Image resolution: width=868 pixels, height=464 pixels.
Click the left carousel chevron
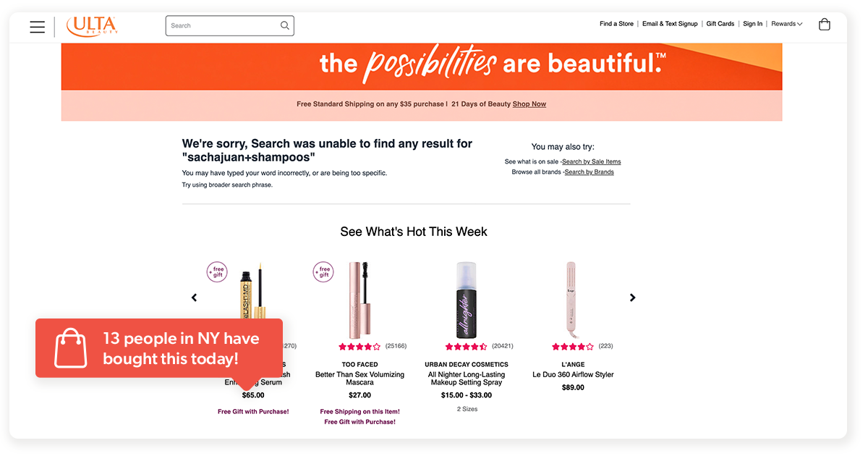click(194, 297)
